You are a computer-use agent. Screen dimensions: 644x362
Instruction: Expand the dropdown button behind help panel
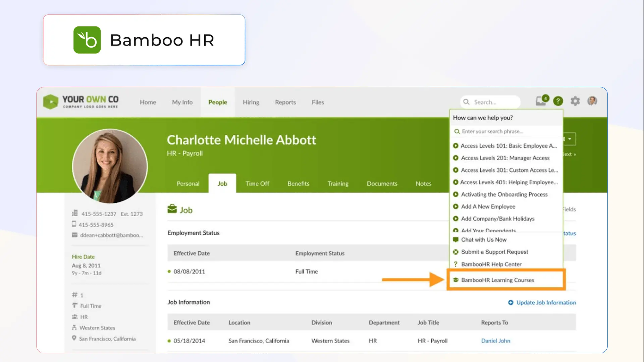coord(570,139)
